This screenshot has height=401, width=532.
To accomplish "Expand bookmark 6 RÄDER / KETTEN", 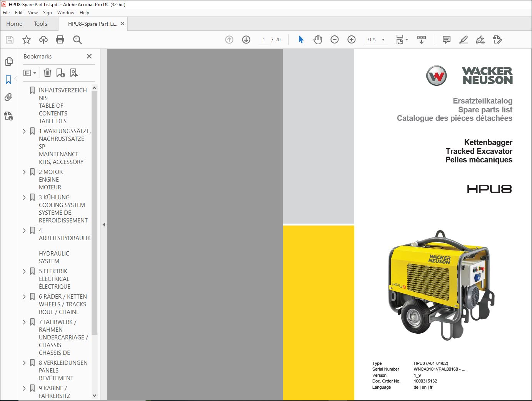I will point(24,297).
